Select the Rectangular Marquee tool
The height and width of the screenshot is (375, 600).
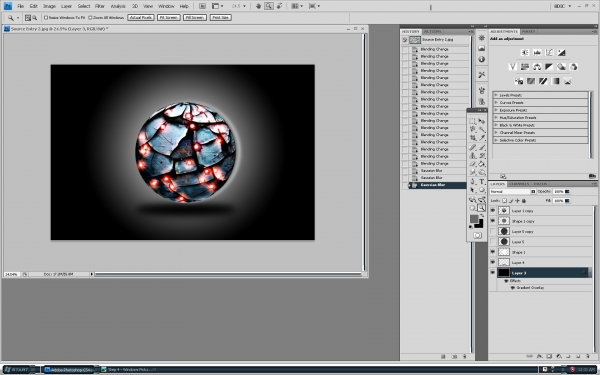473,121
